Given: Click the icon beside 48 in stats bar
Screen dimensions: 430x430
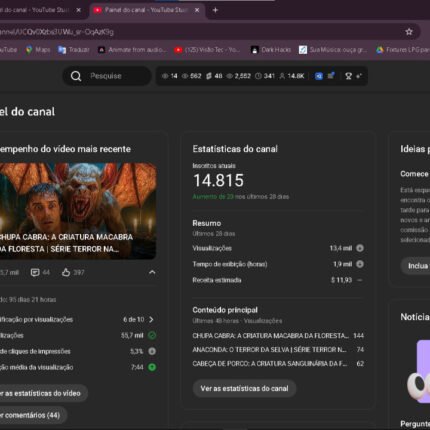Looking at the screenshot, I should point(209,76).
